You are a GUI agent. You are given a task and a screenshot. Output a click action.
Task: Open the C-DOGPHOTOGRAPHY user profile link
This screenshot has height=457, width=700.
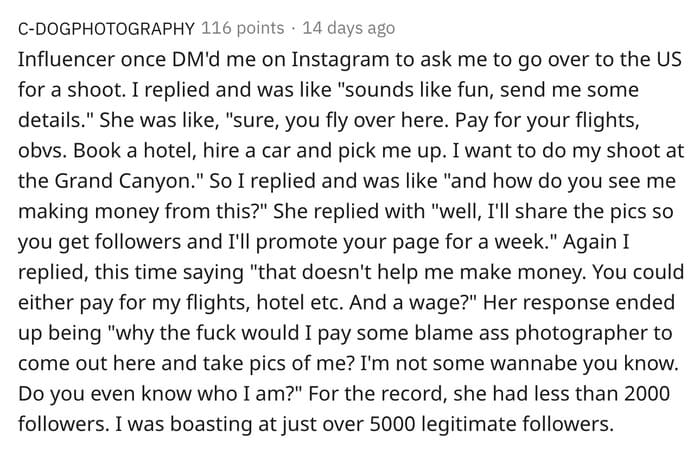tap(106, 29)
